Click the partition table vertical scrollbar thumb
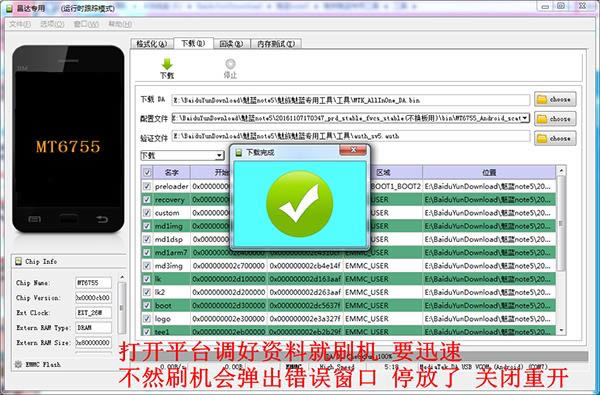Image resolution: width=600 pixels, height=395 pixels. [x=561, y=224]
